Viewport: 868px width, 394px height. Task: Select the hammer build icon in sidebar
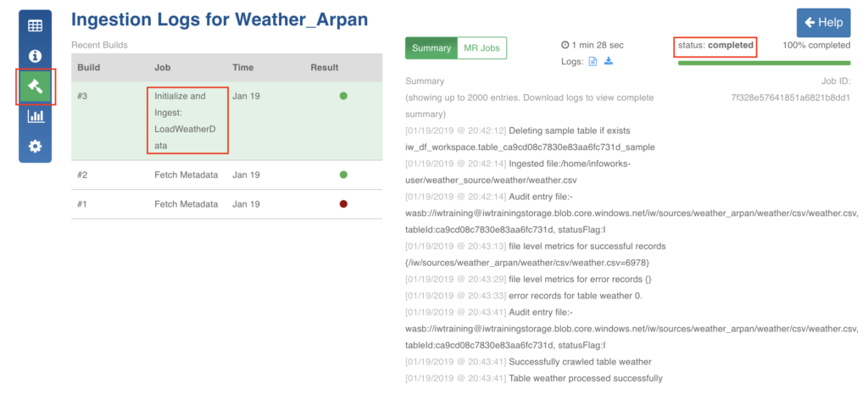click(35, 86)
